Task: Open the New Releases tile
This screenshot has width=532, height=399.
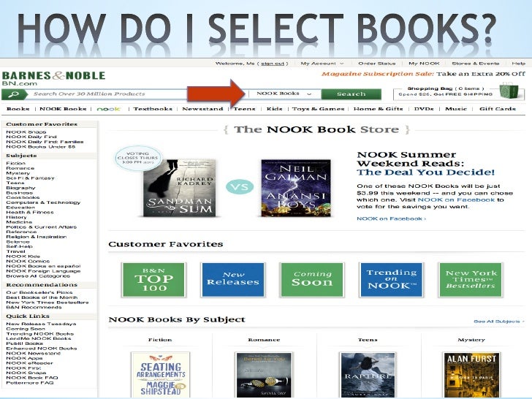Action: (x=232, y=280)
